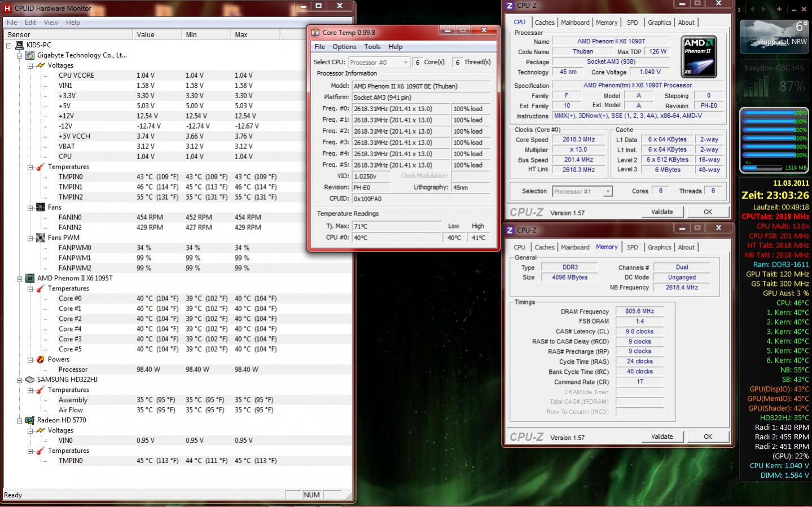Collapse the Fans PWM group
812x507 pixels.
coord(30,238)
